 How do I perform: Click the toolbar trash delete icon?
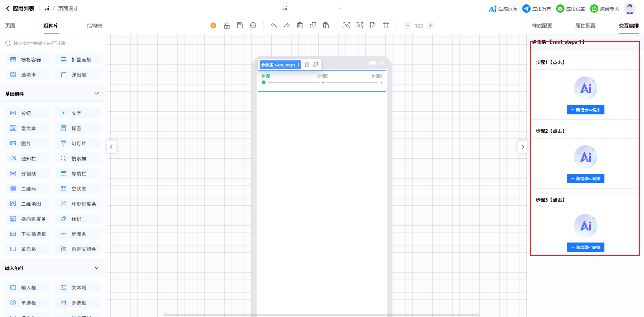pyautogui.click(x=300, y=25)
